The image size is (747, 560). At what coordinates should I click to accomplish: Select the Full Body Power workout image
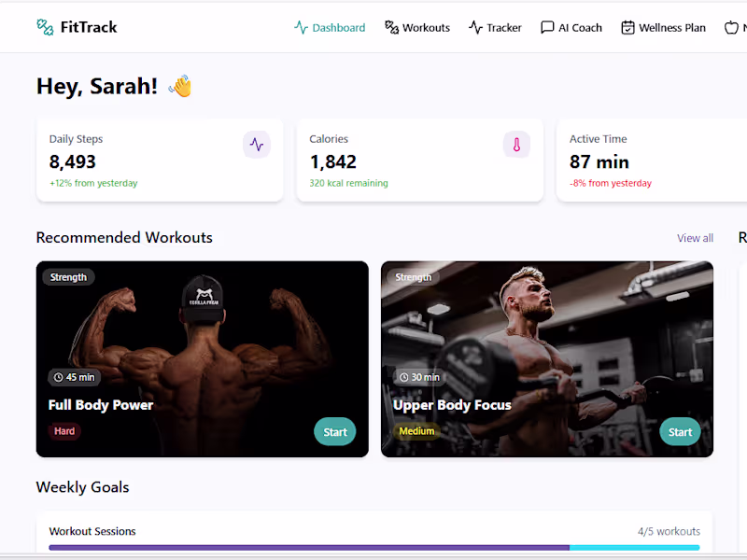(202, 359)
